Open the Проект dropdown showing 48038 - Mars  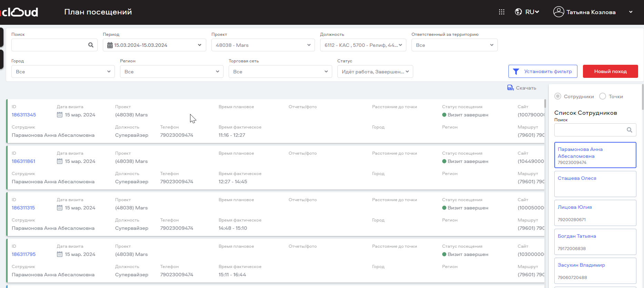(x=263, y=45)
